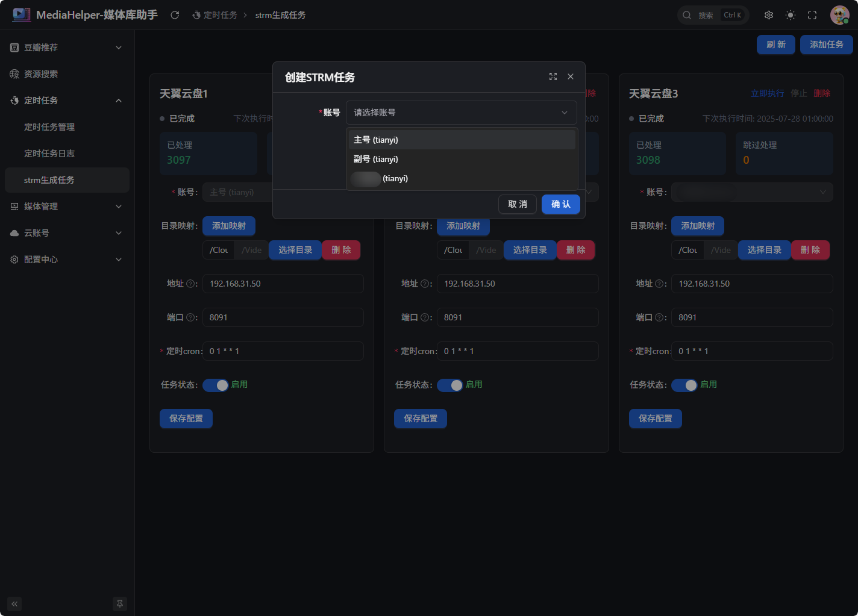Open 资源搜索 in the sidebar
Image resolution: width=858 pixels, height=616 pixels.
[x=67, y=74]
